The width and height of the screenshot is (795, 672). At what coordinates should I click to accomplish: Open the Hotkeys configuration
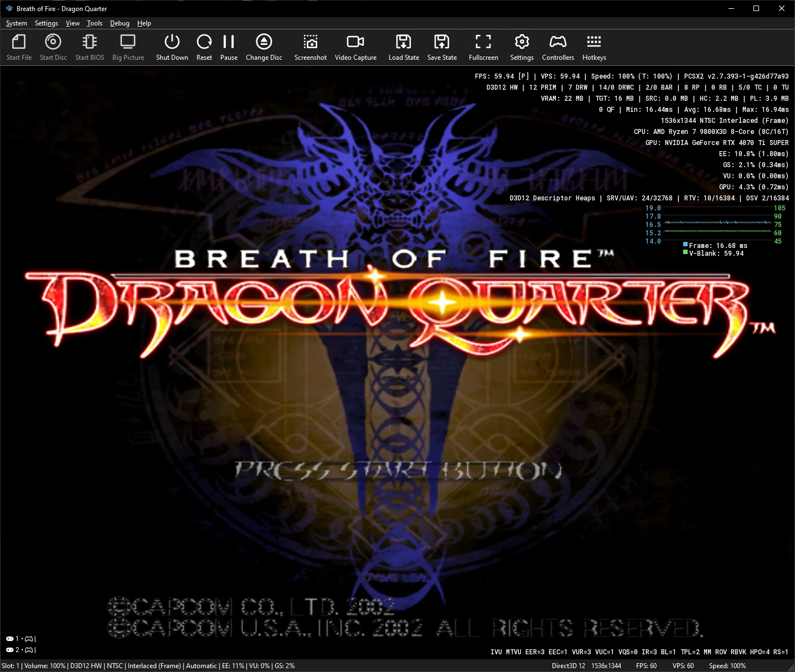pyautogui.click(x=594, y=47)
